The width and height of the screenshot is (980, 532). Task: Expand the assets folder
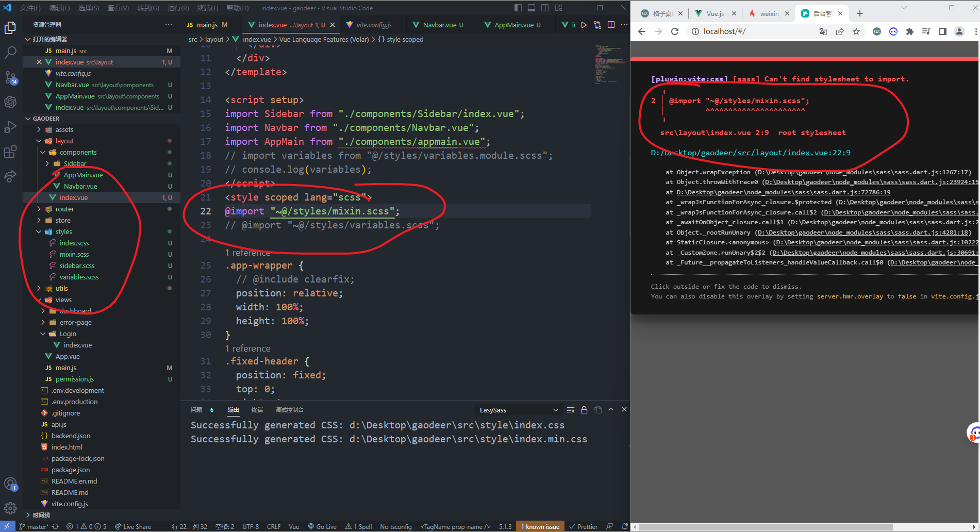coord(39,130)
